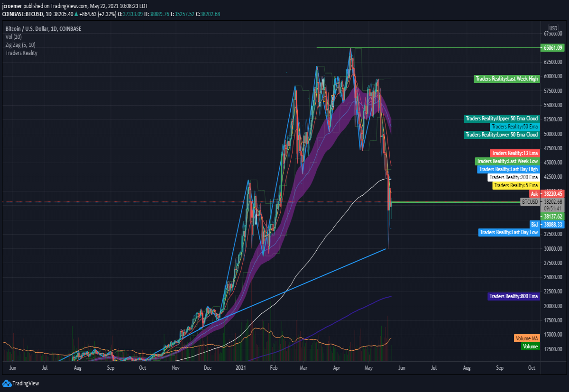Image resolution: width=569 pixels, height=392 pixels.
Task: Click the 55000.00 price axis tick
Action: pyautogui.click(x=553, y=105)
